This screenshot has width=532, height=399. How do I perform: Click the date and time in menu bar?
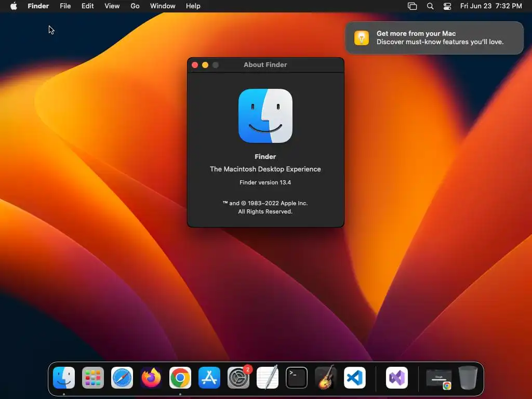[491, 6]
